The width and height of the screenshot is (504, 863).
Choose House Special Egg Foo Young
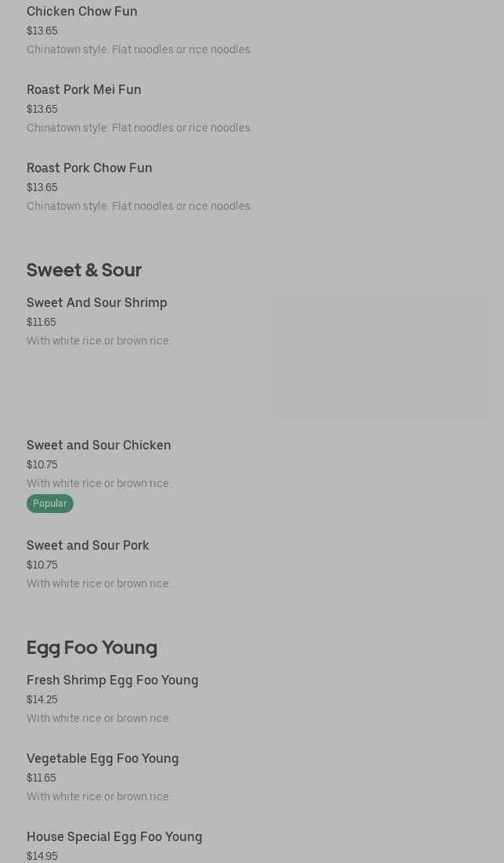(x=114, y=836)
